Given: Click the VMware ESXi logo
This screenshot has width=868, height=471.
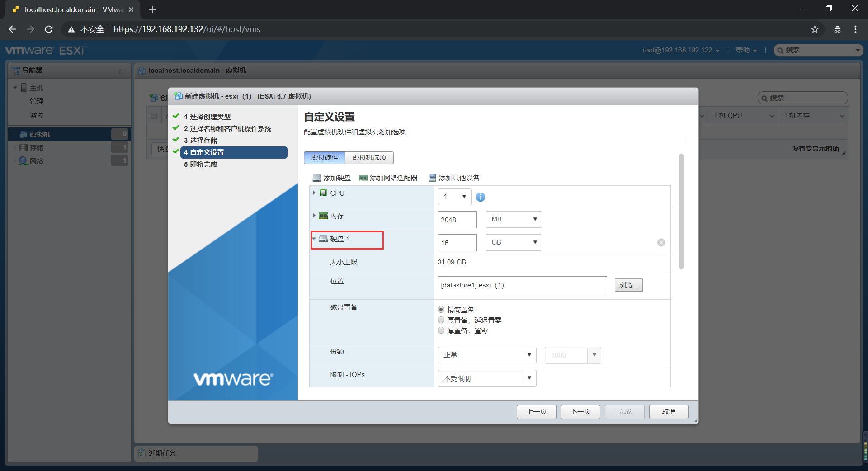Looking at the screenshot, I should [46, 50].
